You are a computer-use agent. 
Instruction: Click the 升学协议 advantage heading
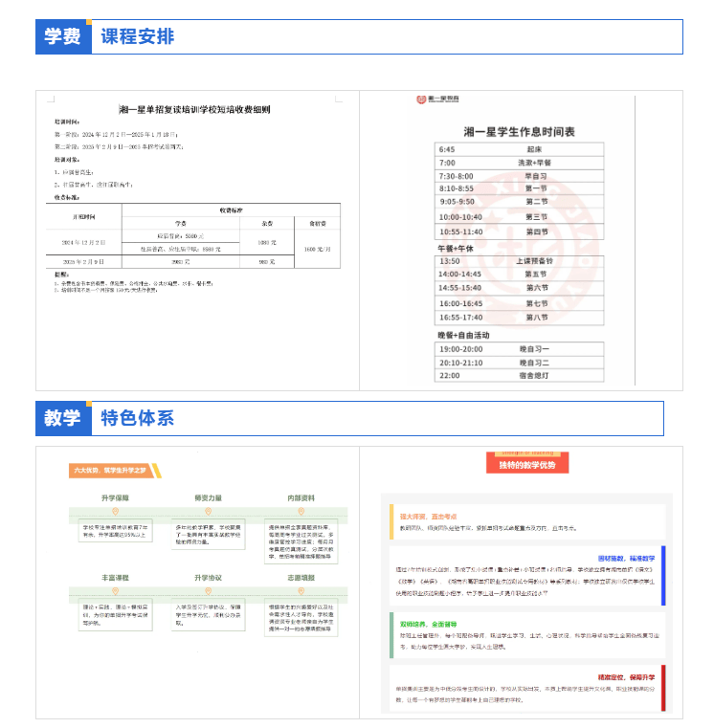208,578
